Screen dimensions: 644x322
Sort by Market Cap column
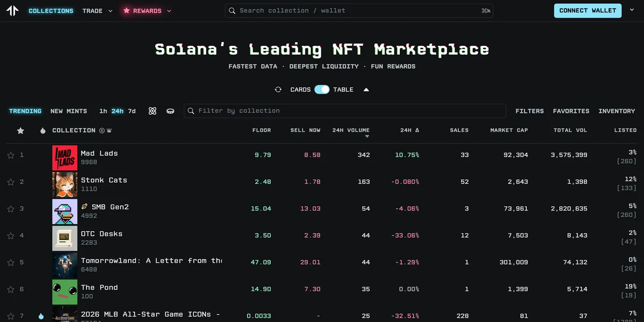(509, 130)
